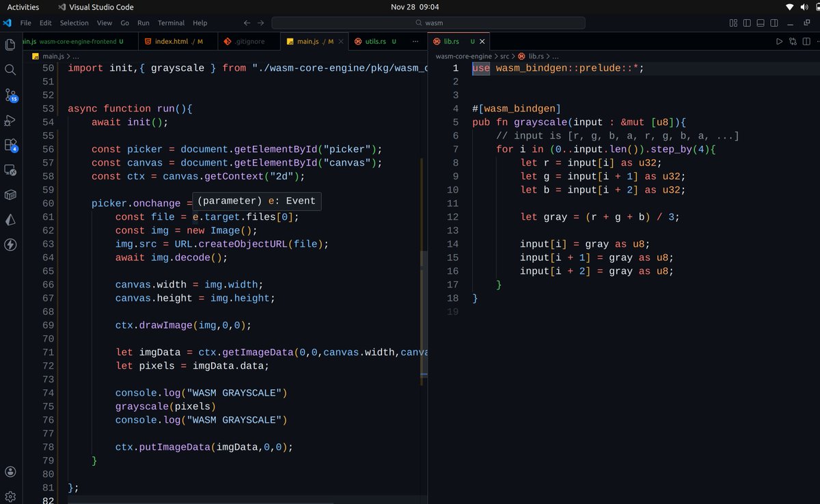820x504 pixels.
Task: Toggle Secondary Side Bar visibility
Action: pos(774,23)
